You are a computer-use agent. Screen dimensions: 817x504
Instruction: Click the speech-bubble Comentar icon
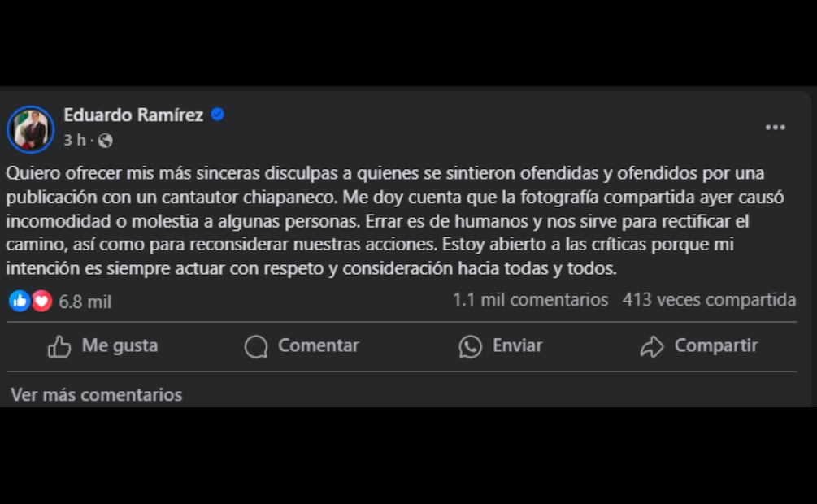click(x=256, y=347)
